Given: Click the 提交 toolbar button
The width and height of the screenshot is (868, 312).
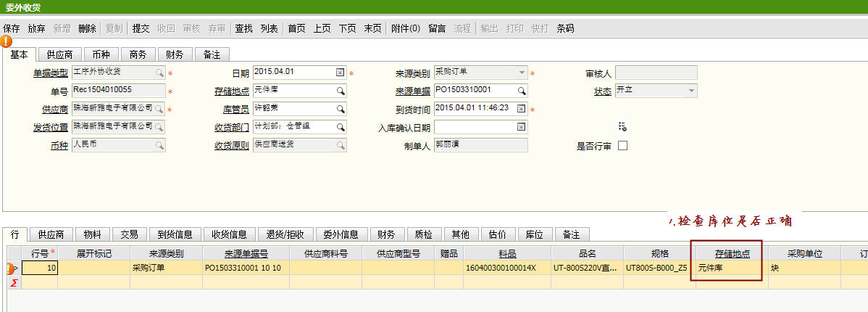Looking at the screenshot, I should point(141,28).
